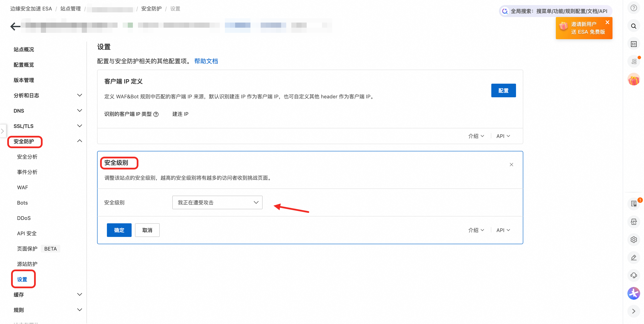Open the settings gear sidebar icon
This screenshot has height=324, width=644.
point(634,239)
